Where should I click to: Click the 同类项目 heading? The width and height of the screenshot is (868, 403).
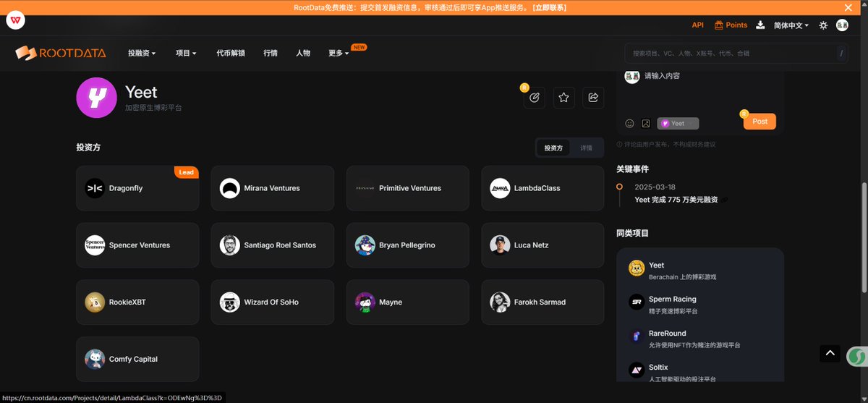pyautogui.click(x=632, y=233)
